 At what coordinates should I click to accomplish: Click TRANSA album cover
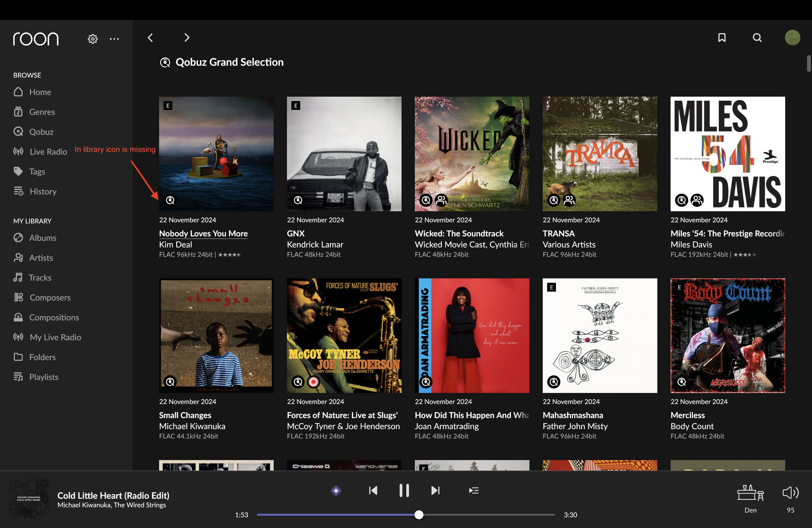click(600, 154)
